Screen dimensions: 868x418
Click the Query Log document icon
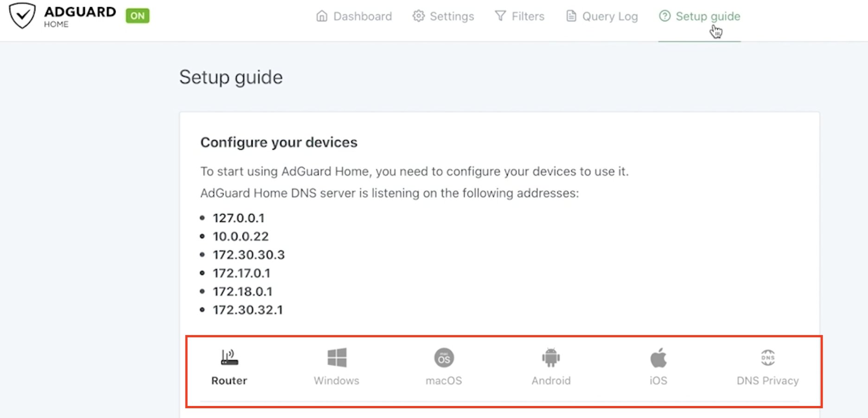(x=570, y=16)
